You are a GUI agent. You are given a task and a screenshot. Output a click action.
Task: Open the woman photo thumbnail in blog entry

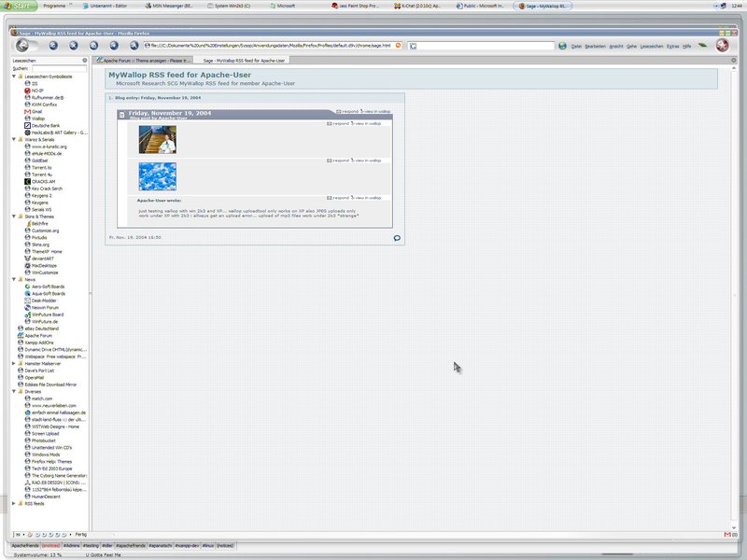coord(157,140)
